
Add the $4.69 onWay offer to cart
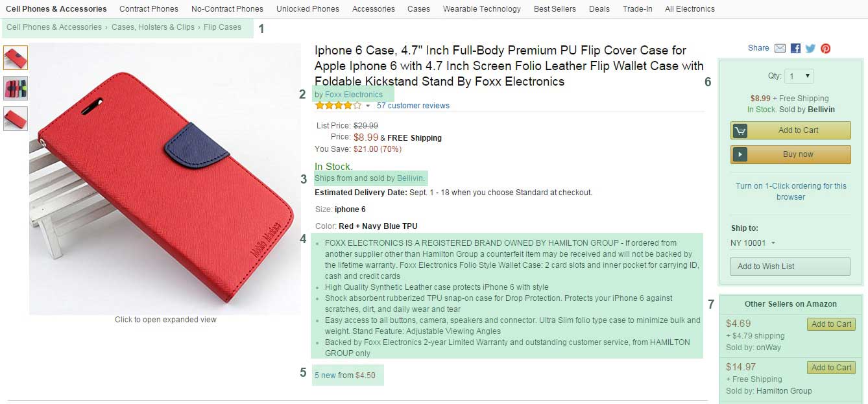831,324
